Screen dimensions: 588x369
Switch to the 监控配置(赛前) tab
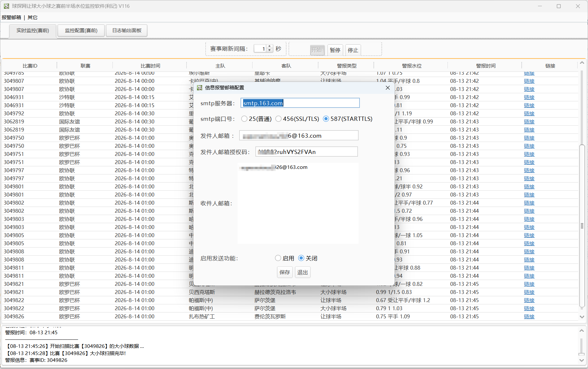tap(81, 31)
